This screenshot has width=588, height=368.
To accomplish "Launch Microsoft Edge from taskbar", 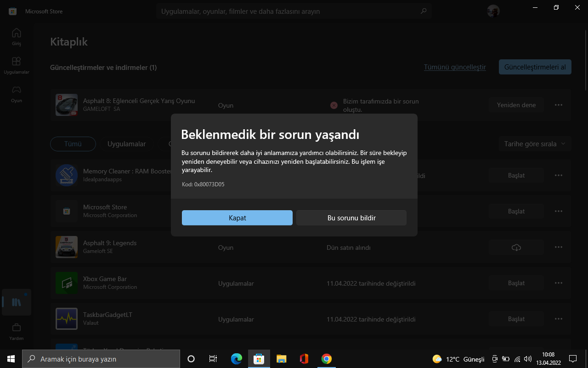I will click(237, 359).
